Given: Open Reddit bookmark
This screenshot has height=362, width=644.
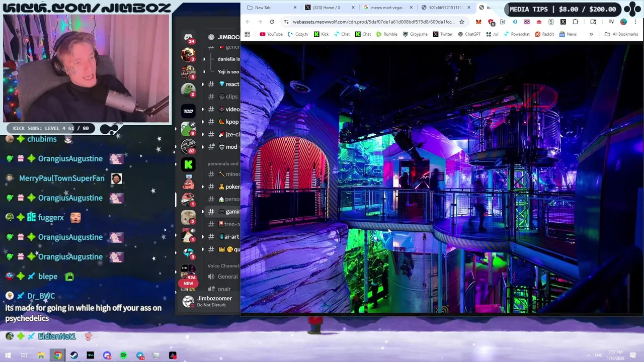Looking at the screenshot, I should pos(544,34).
